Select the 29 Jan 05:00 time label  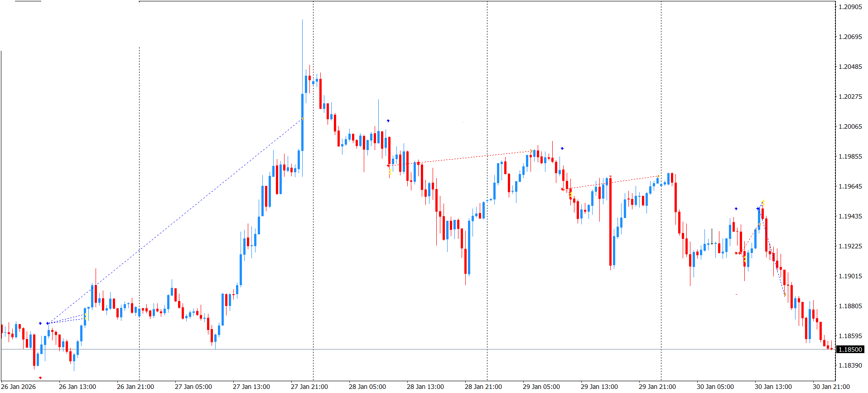pos(541,387)
